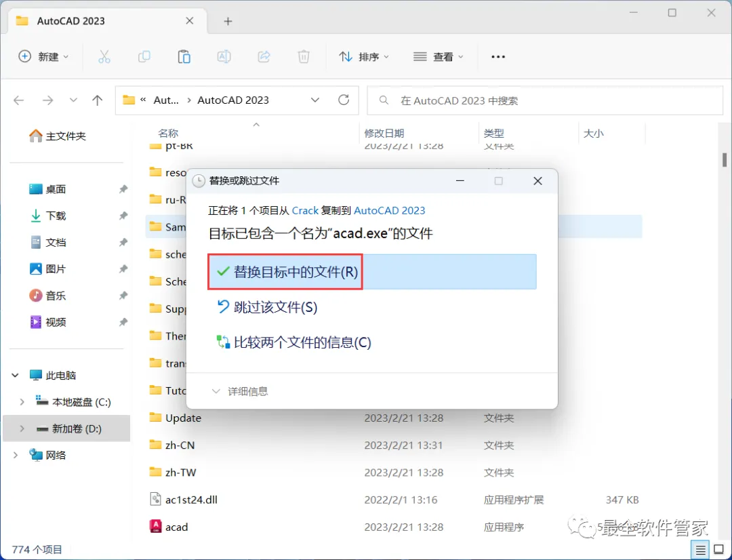Switch to details view in status bar
Screen dimensions: 732x560
[700, 551]
